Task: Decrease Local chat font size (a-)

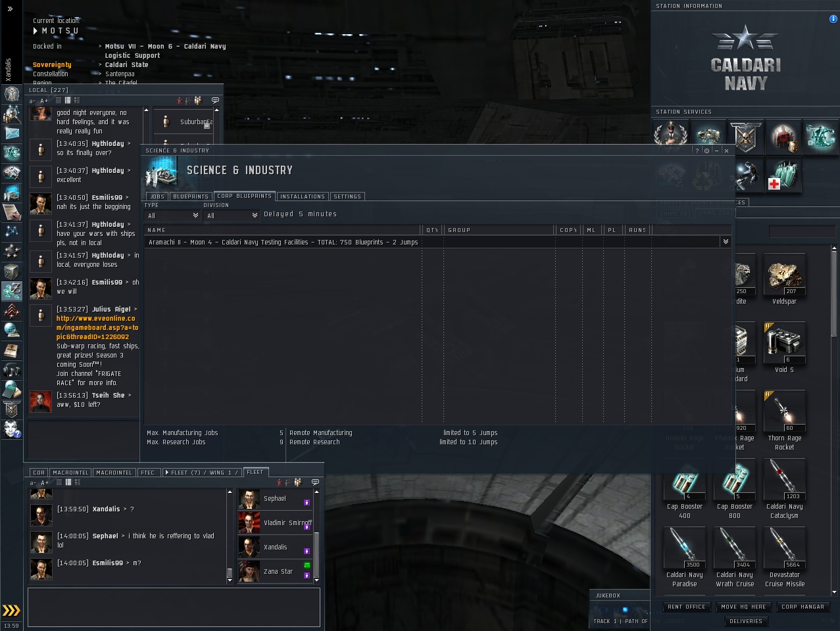Action: [33, 101]
